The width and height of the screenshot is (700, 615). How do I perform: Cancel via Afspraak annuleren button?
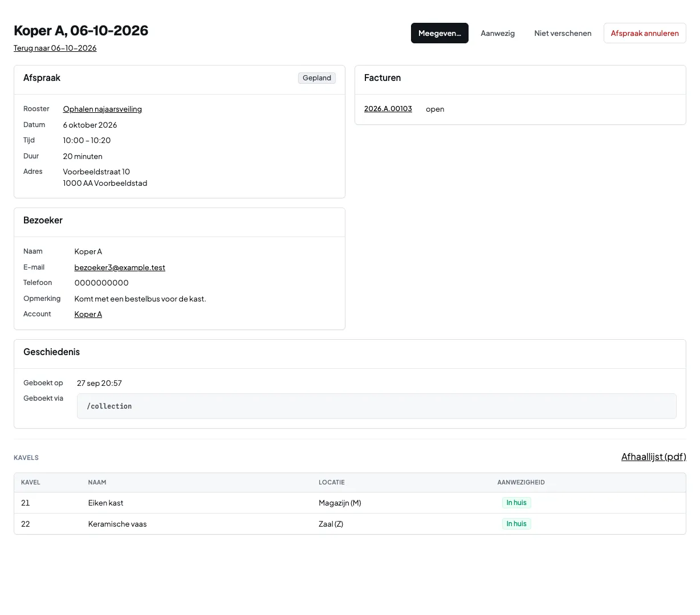click(x=645, y=33)
